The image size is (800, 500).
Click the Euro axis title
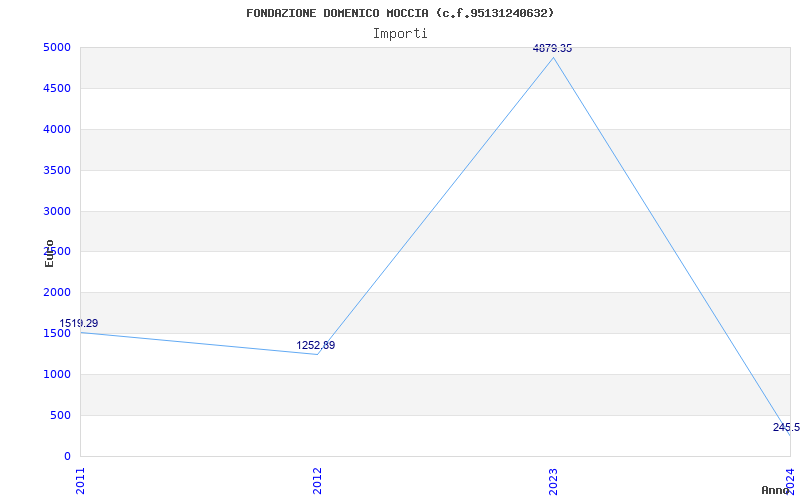point(49,253)
